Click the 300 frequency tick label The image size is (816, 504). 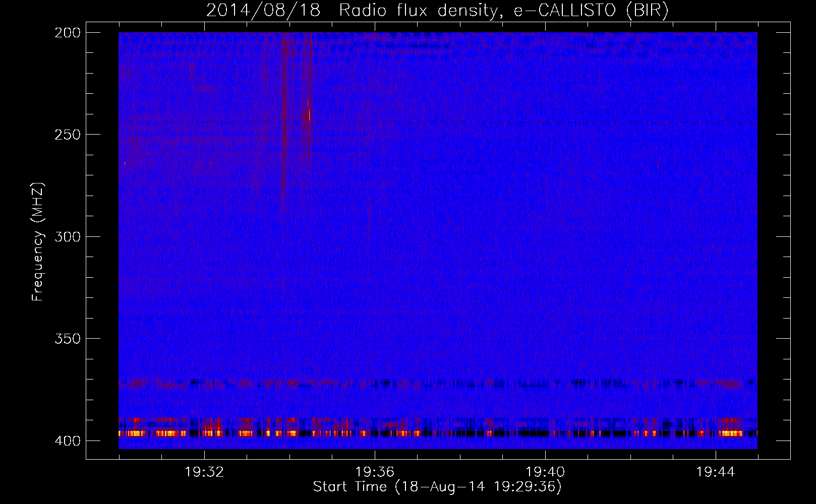(x=68, y=237)
